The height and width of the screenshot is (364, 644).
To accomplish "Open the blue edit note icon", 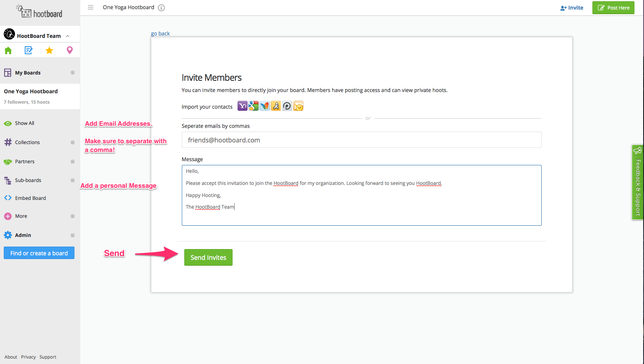I will [28, 50].
